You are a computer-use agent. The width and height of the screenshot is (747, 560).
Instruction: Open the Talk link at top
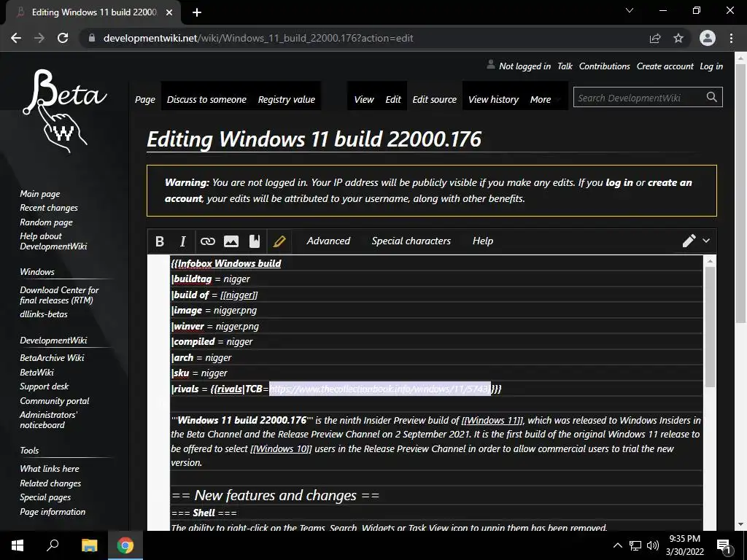tap(565, 66)
